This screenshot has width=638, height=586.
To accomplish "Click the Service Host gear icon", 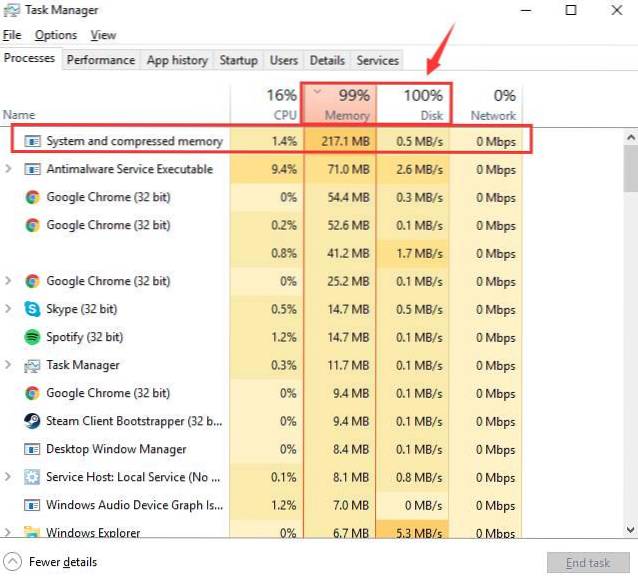I will (x=31, y=477).
